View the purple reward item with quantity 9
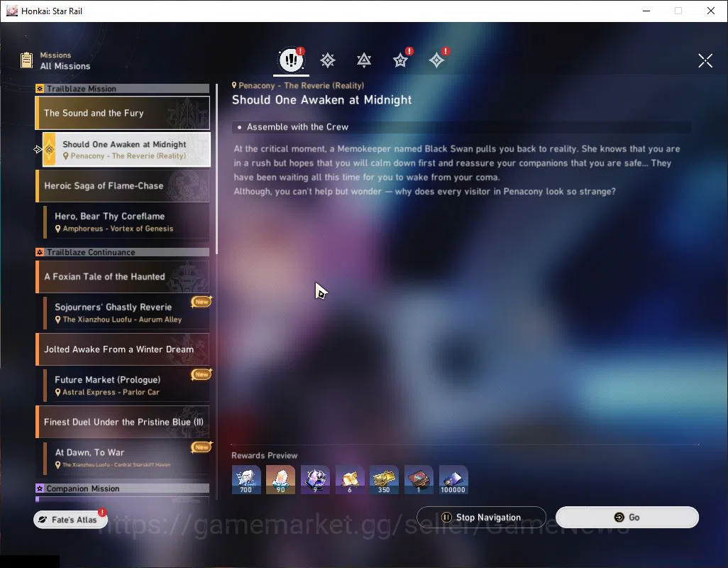The width and height of the screenshot is (728, 568). point(315,480)
